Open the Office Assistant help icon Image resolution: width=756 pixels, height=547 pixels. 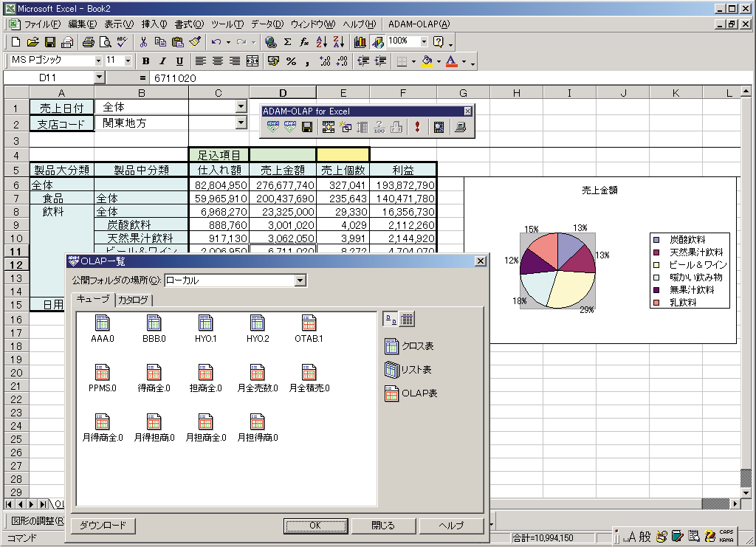point(439,42)
